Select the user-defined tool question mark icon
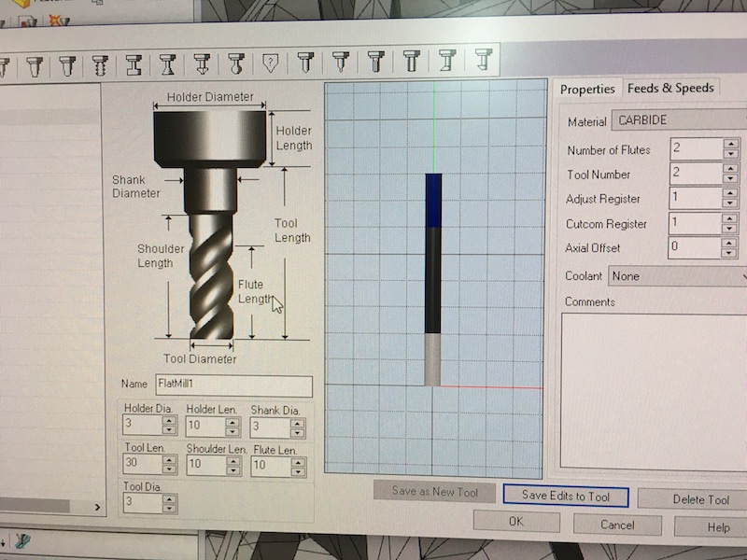The width and height of the screenshot is (747, 560). 270,63
